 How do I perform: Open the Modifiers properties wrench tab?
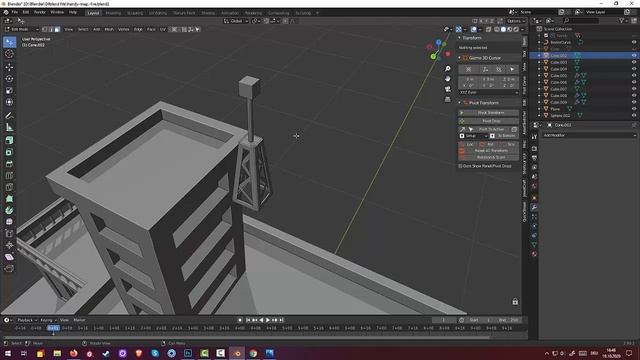[534, 207]
